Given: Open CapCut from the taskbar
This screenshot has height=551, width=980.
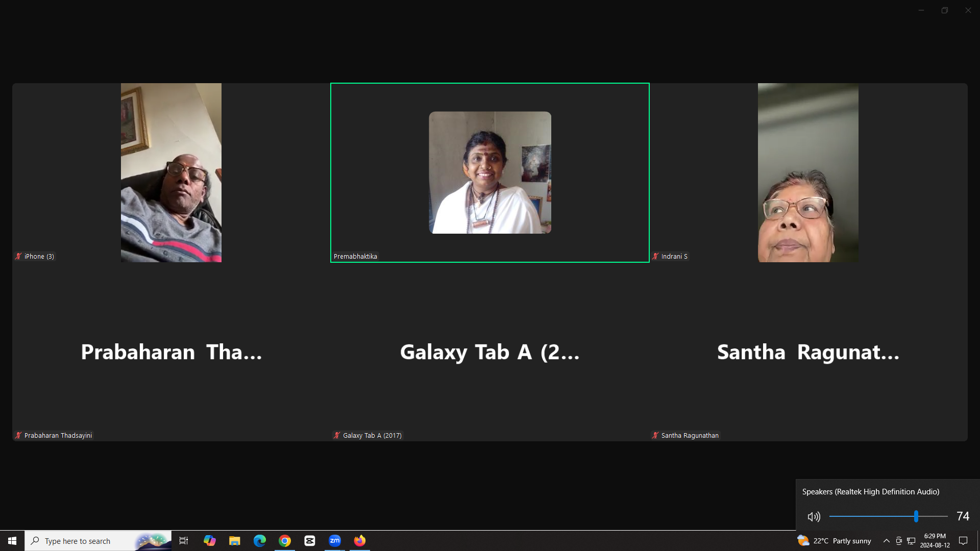Looking at the screenshot, I should click(310, 541).
